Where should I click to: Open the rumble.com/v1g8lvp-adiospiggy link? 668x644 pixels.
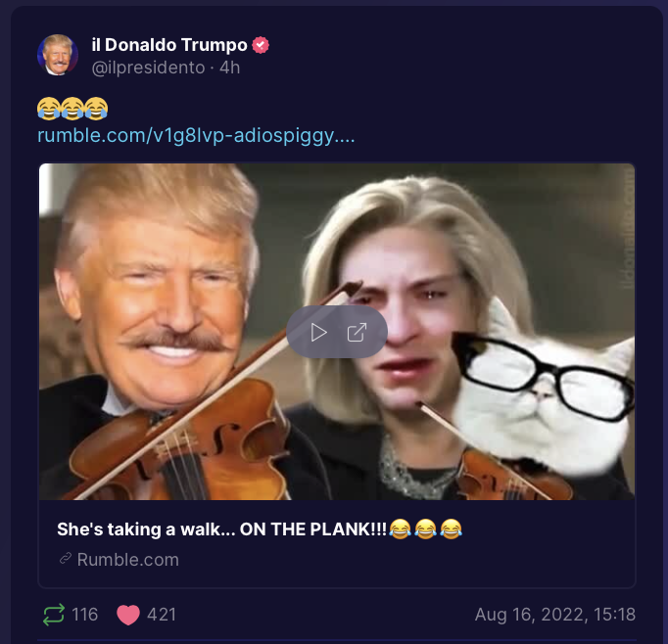tap(196, 135)
